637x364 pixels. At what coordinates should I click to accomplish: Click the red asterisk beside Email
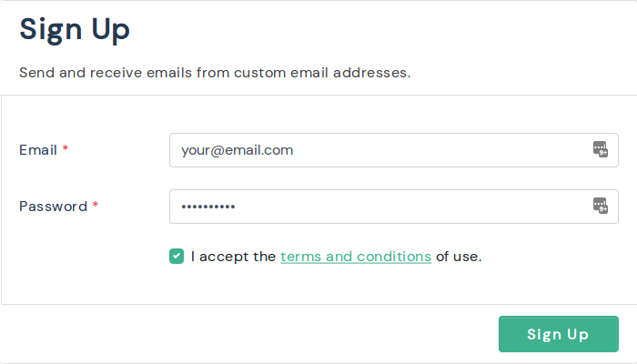(66, 150)
